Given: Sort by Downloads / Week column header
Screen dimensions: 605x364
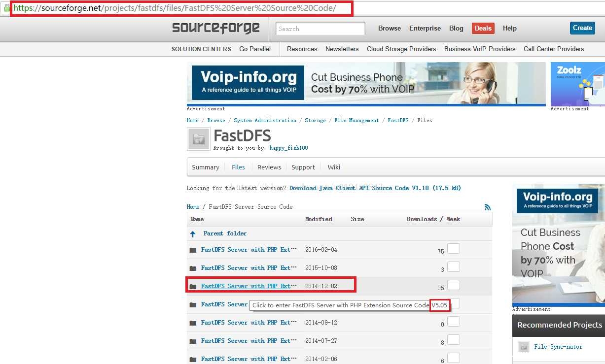Looking at the screenshot, I should pos(433,219).
